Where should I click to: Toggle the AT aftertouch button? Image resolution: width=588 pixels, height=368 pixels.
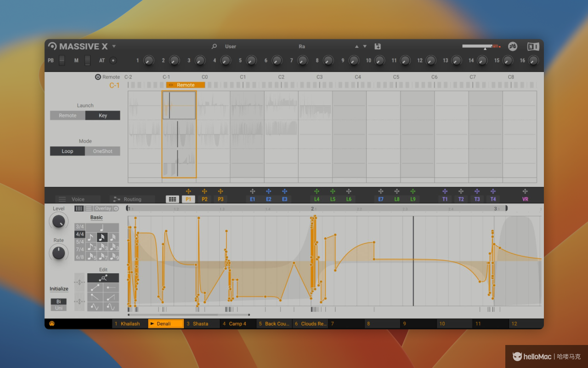coord(113,60)
